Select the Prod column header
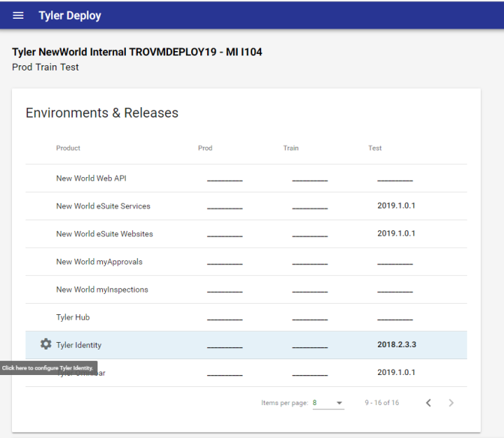This screenshot has width=504, height=438. (205, 148)
